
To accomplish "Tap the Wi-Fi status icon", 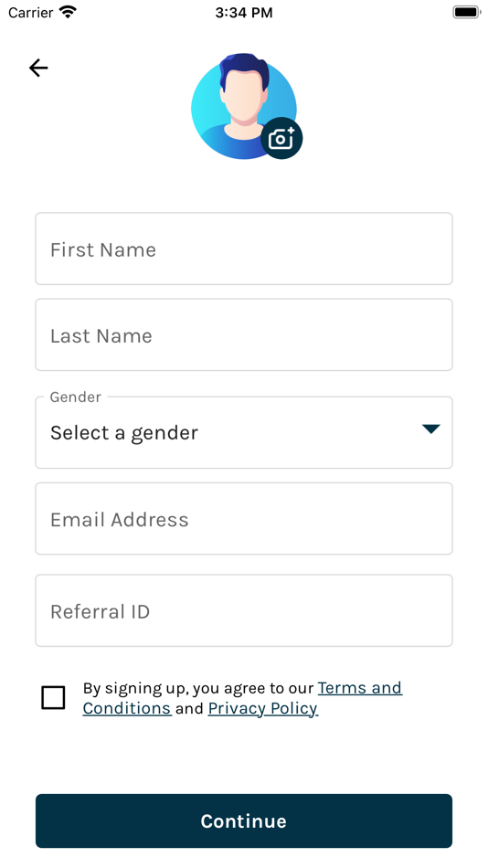I will pyautogui.click(x=68, y=12).
